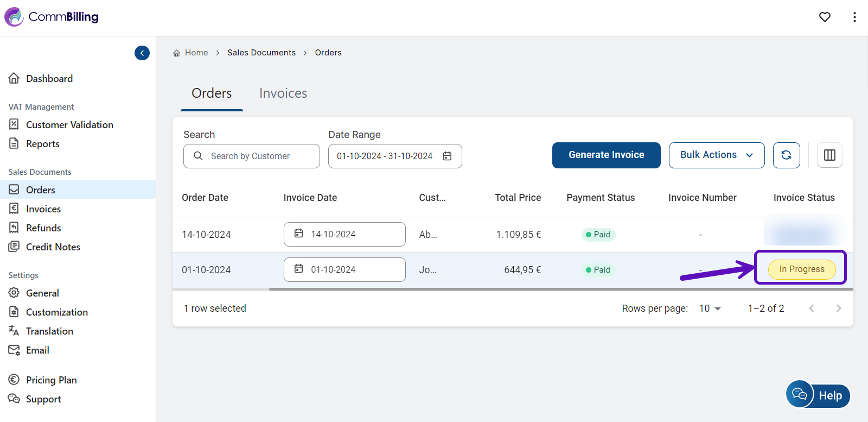Open Credit Notes in the sidebar
This screenshot has width=868, height=422.
pos(53,247)
